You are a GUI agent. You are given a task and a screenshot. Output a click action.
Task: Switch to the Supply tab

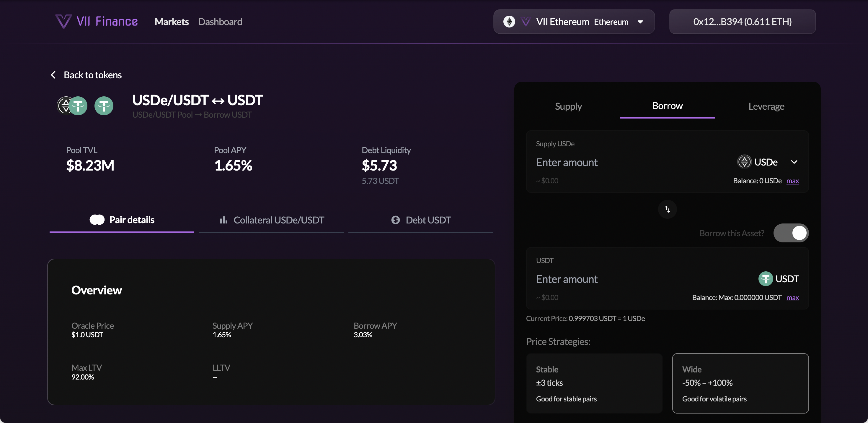(x=568, y=106)
